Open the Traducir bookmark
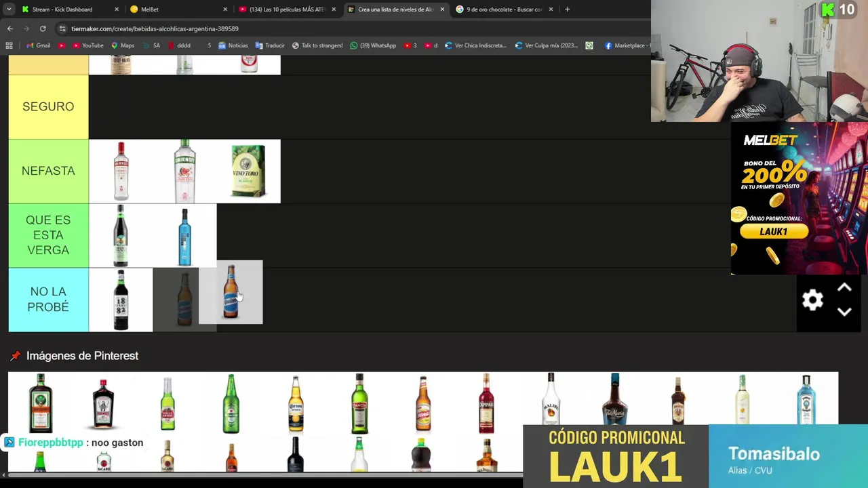Viewport: 868px width, 488px height. (x=270, y=45)
